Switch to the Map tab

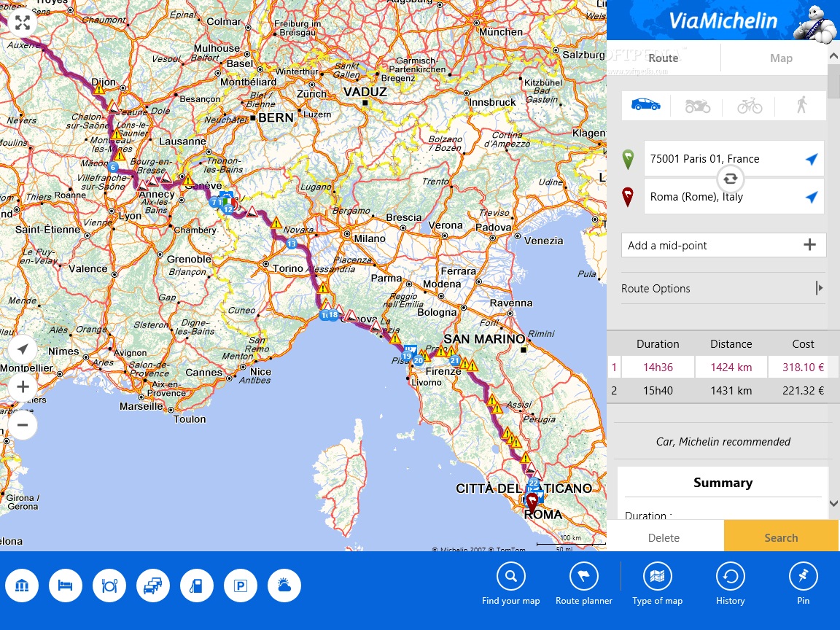click(x=780, y=58)
